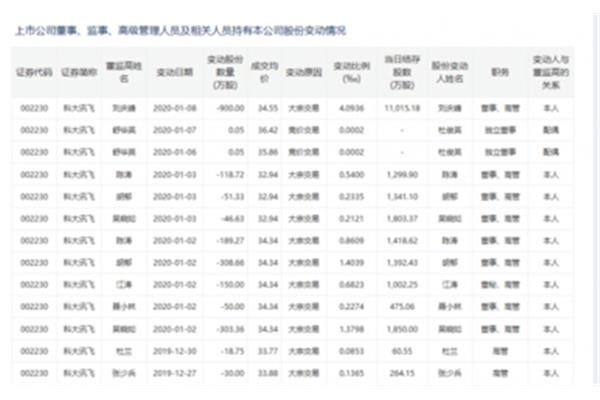Click the holdings value 1,341.10
This screenshot has width=600, height=400.
tap(402, 197)
